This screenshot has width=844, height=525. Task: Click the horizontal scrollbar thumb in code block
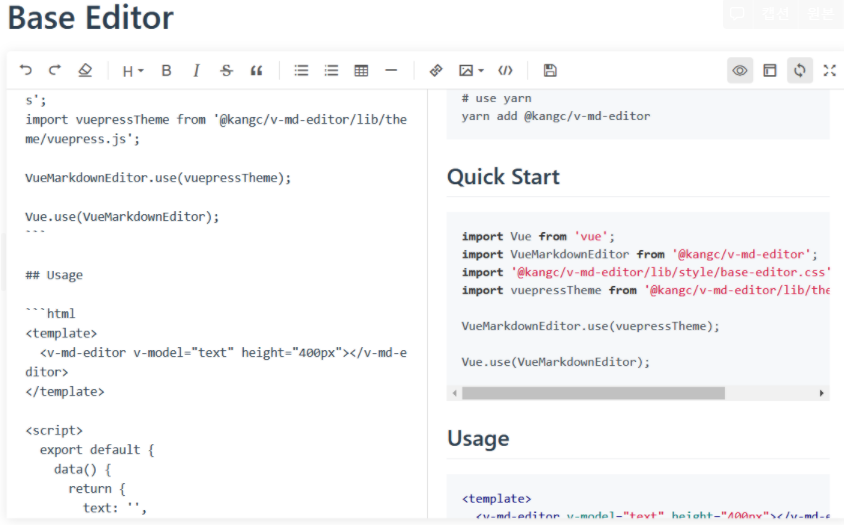pyautogui.click(x=593, y=394)
